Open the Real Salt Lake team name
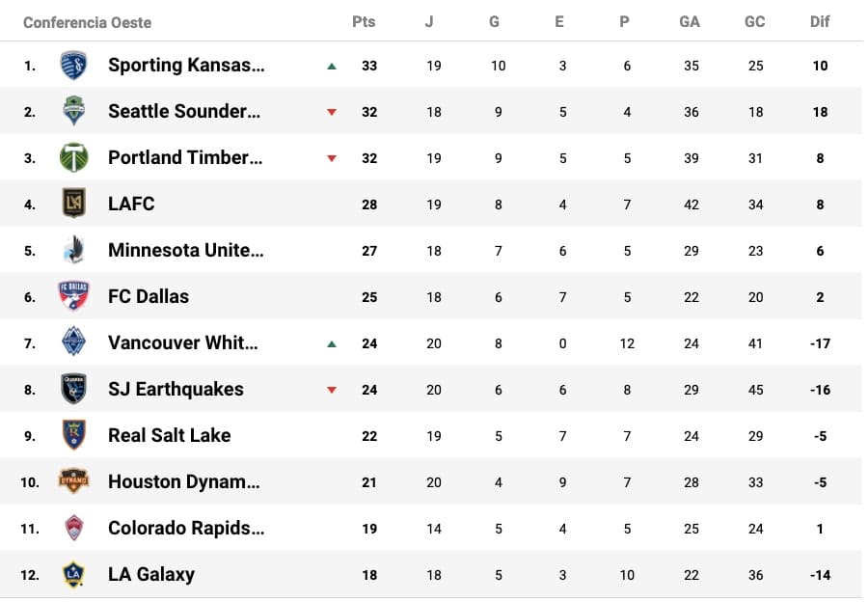Screen dimensions: 868x602 point(169,435)
